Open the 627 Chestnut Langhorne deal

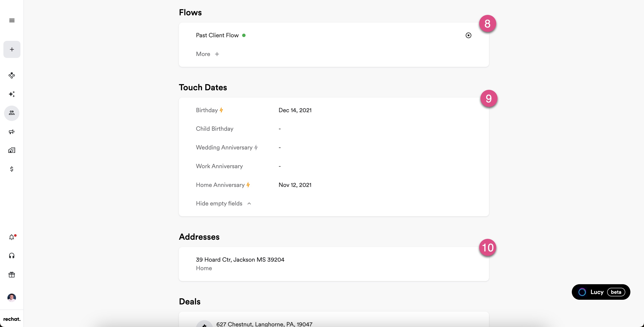(264, 324)
